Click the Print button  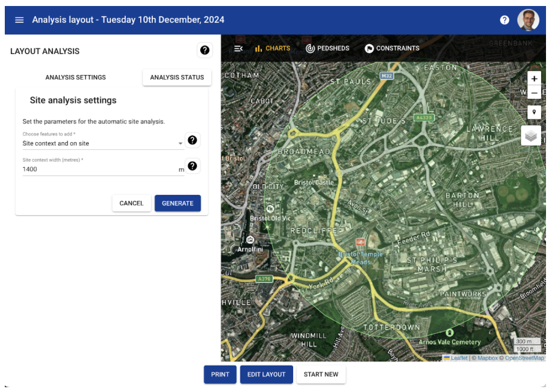click(220, 375)
